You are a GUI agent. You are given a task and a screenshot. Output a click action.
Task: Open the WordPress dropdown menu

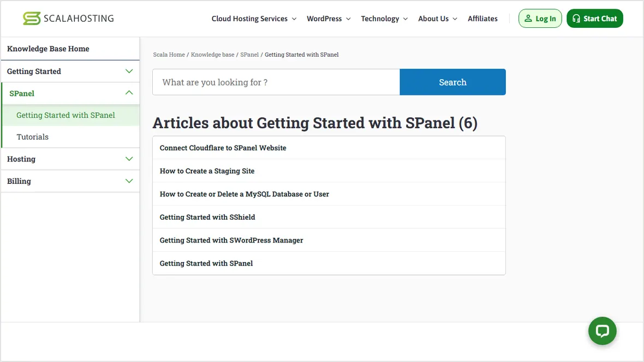click(x=329, y=19)
